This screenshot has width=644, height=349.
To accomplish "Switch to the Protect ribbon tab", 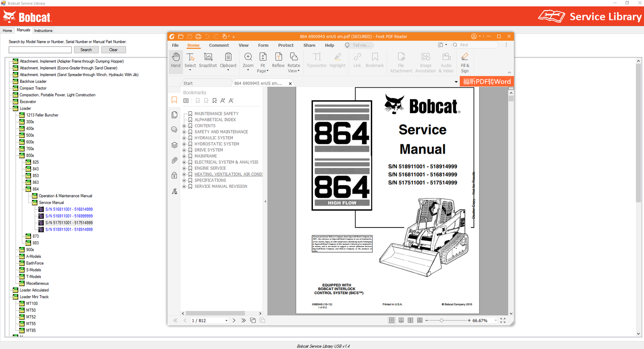I will [286, 45].
